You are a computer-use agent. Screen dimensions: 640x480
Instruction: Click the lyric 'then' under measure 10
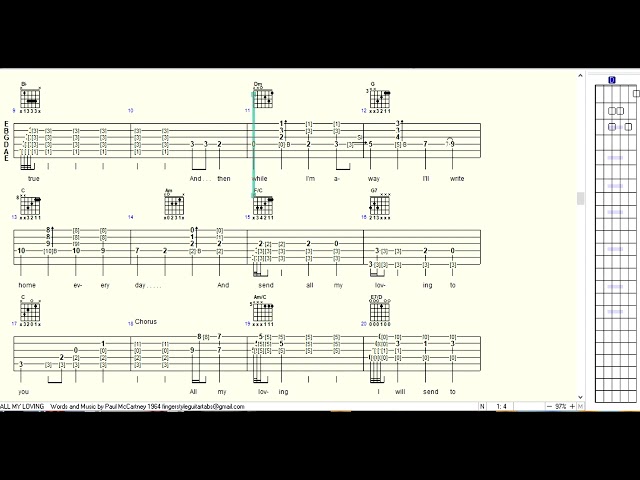coord(224,179)
